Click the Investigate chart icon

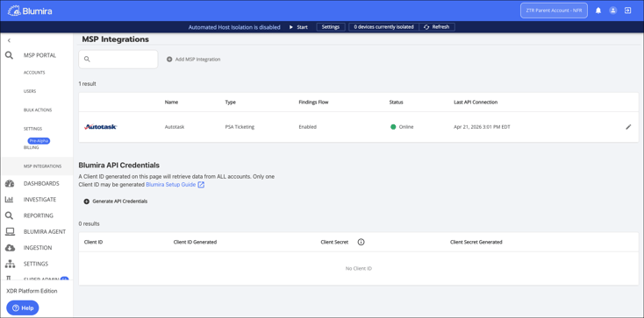pos(9,200)
